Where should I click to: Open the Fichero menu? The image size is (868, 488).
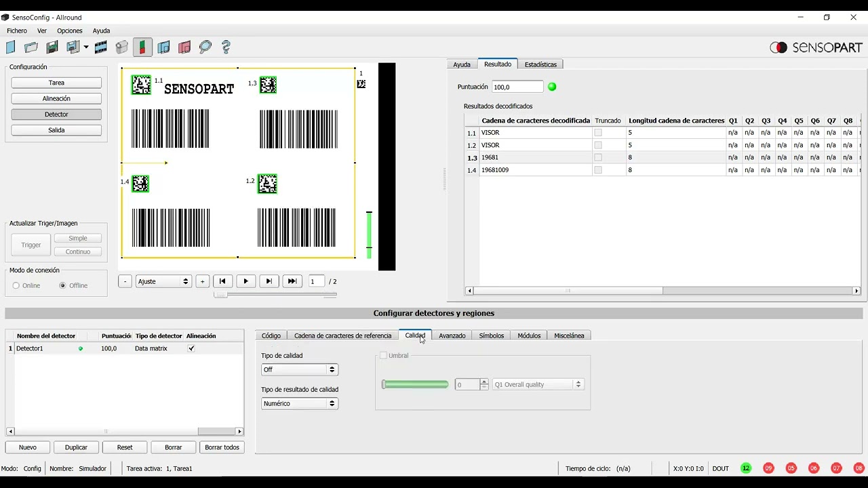pyautogui.click(x=17, y=30)
